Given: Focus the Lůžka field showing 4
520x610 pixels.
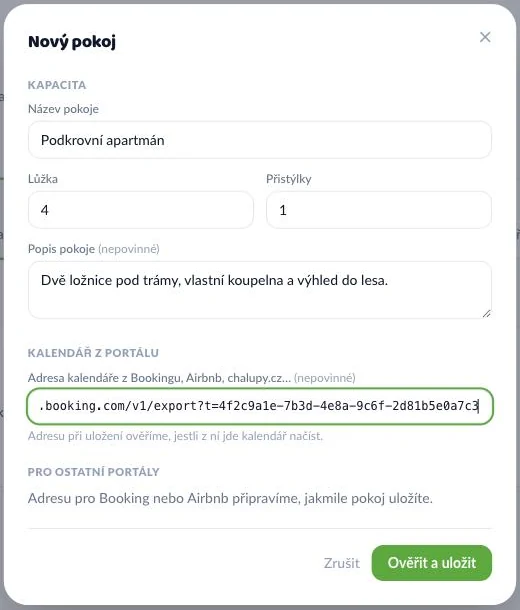Looking at the screenshot, I should [141, 210].
